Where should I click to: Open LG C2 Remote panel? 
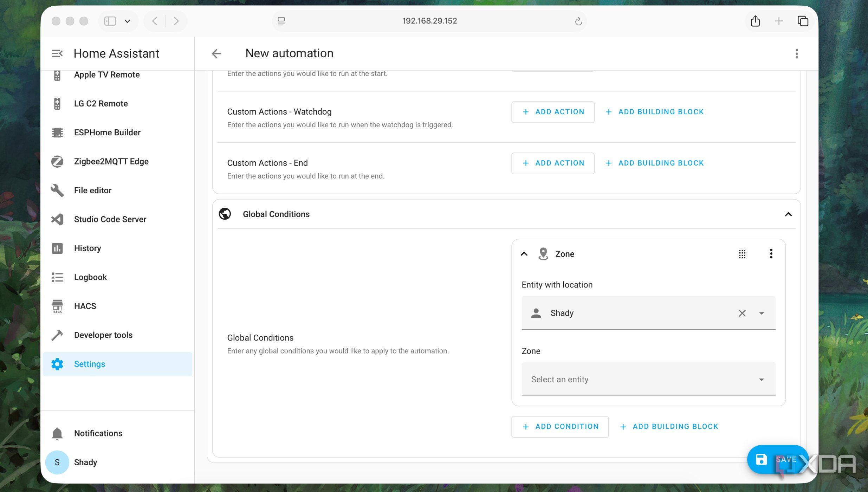[x=101, y=103]
